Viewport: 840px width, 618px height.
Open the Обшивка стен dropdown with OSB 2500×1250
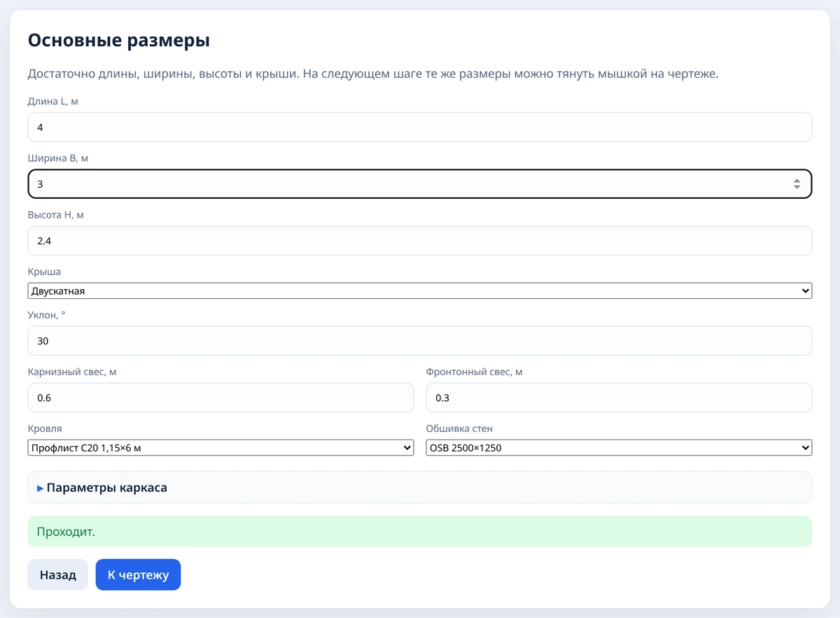[x=619, y=448]
